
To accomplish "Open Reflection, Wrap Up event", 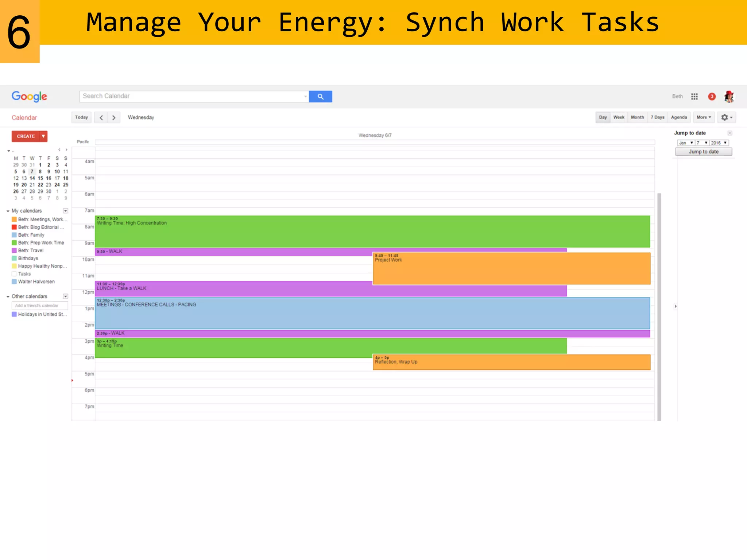I will pos(511,362).
